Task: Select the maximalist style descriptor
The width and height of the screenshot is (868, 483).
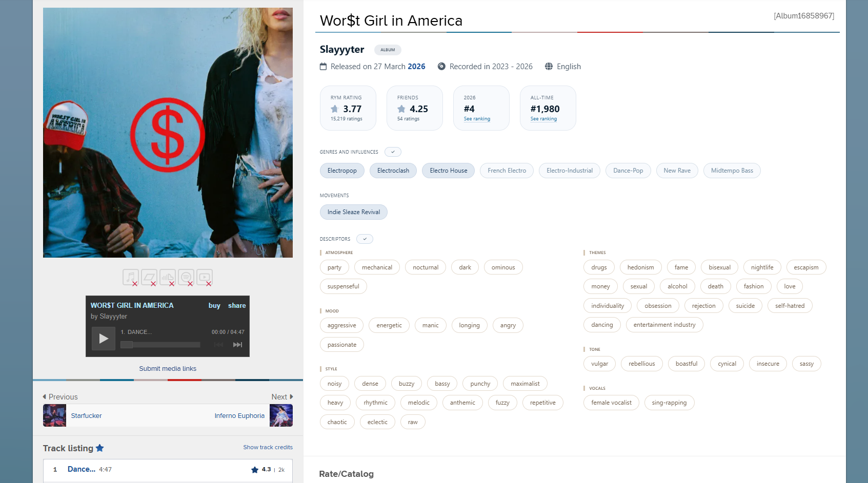Action: [x=525, y=384]
